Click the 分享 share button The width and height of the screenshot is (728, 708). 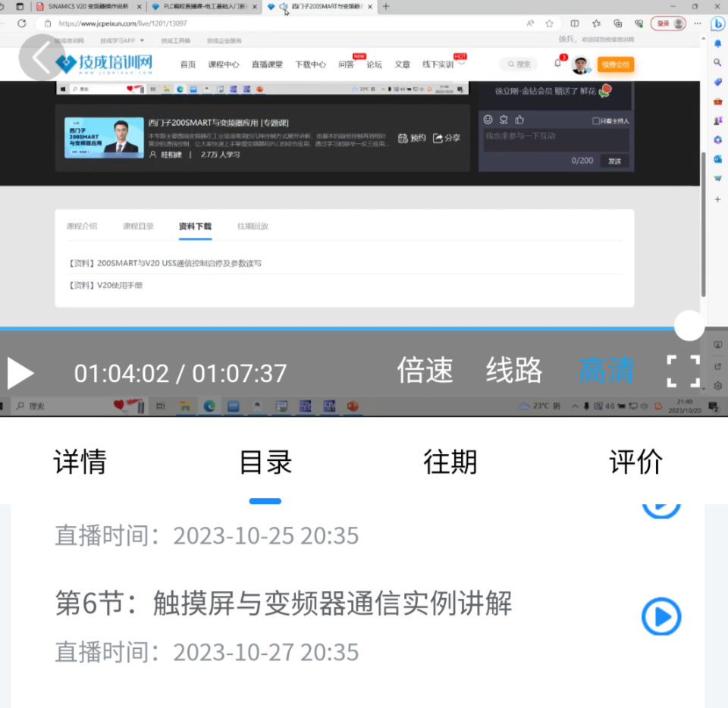(446, 138)
